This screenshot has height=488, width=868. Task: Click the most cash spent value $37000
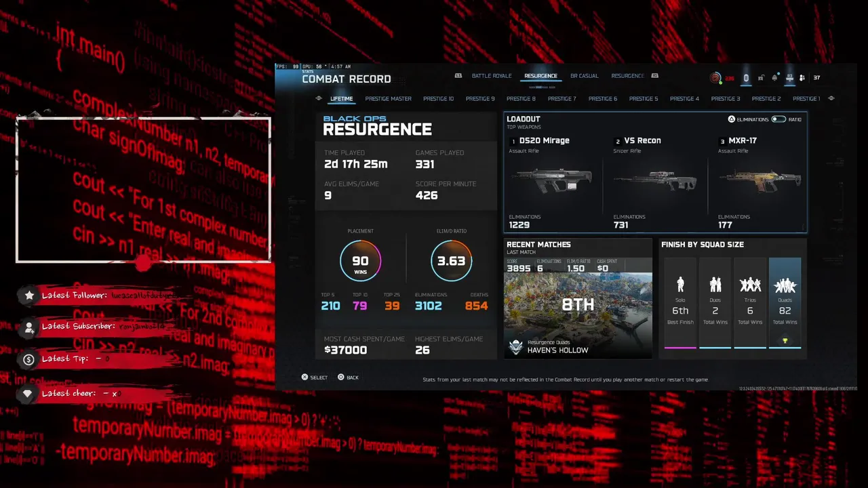click(346, 350)
